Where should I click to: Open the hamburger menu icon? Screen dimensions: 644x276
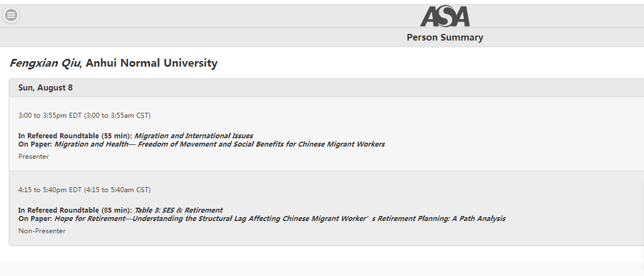[x=11, y=15]
